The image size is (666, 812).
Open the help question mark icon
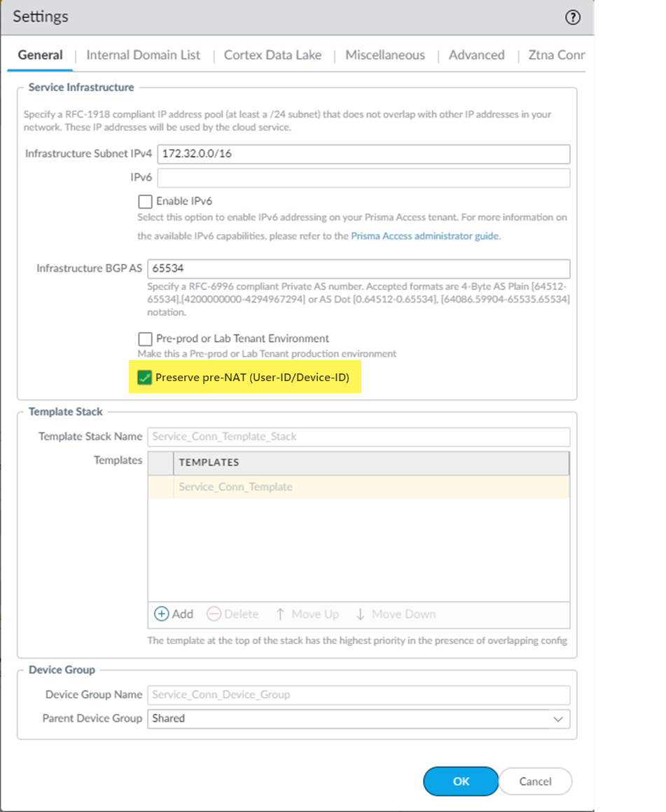(572, 18)
